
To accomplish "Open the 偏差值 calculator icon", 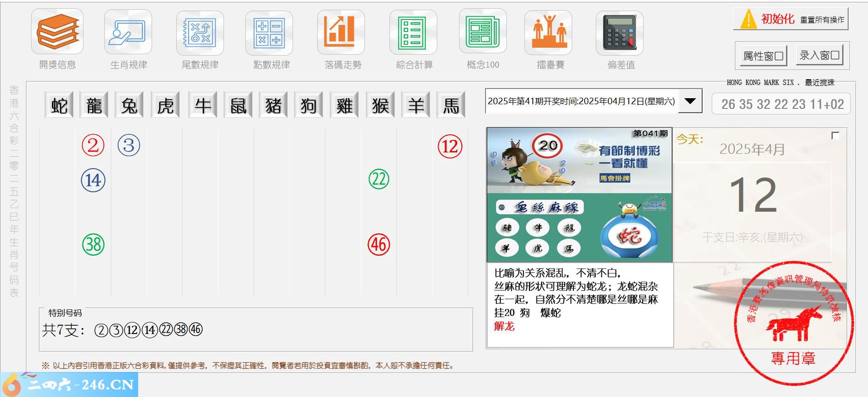I will click(x=619, y=32).
